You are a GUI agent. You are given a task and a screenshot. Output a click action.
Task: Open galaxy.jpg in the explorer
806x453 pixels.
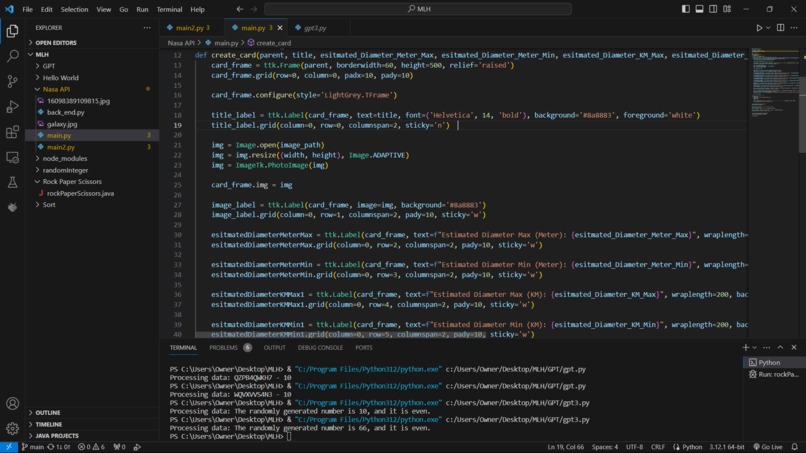point(62,124)
